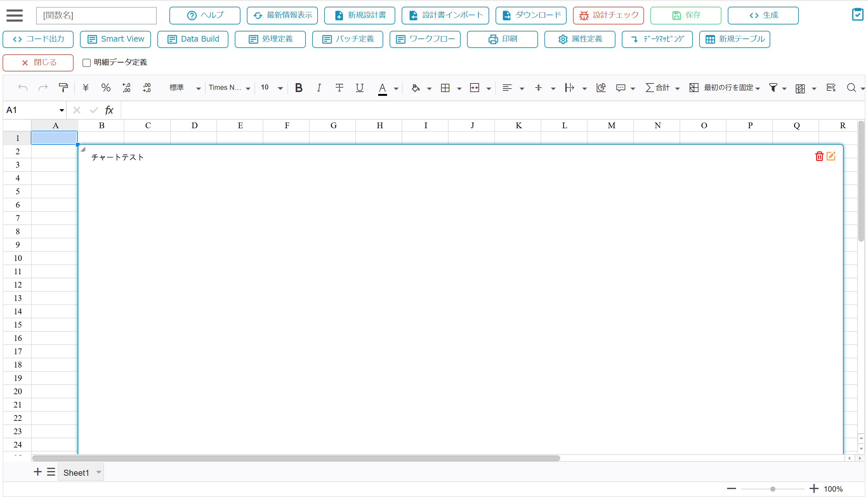Click the ヘルプ button
Screen dimensions: 868x497
tap(205, 15)
